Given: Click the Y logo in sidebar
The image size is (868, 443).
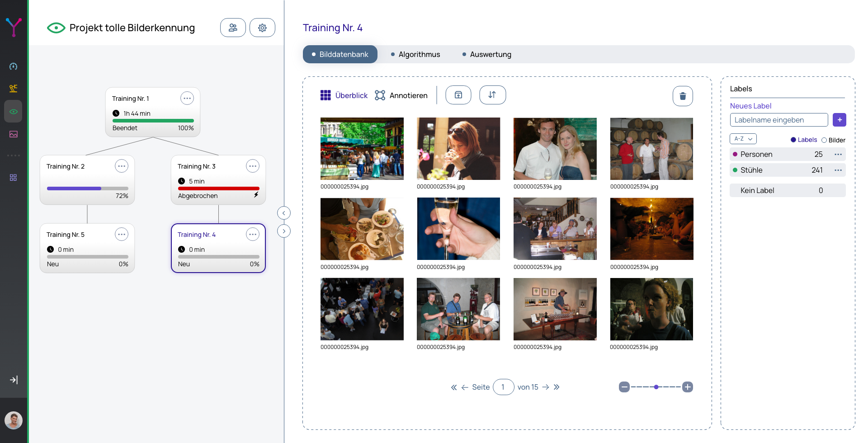Looking at the screenshot, I should [x=14, y=27].
